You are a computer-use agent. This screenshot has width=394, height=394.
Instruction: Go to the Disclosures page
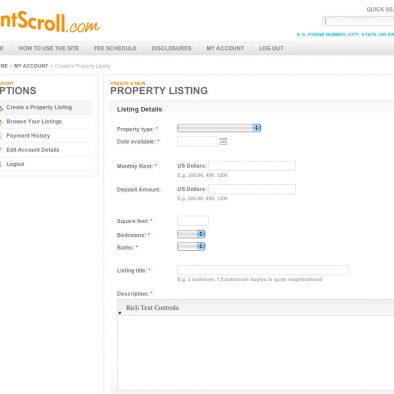tap(171, 48)
